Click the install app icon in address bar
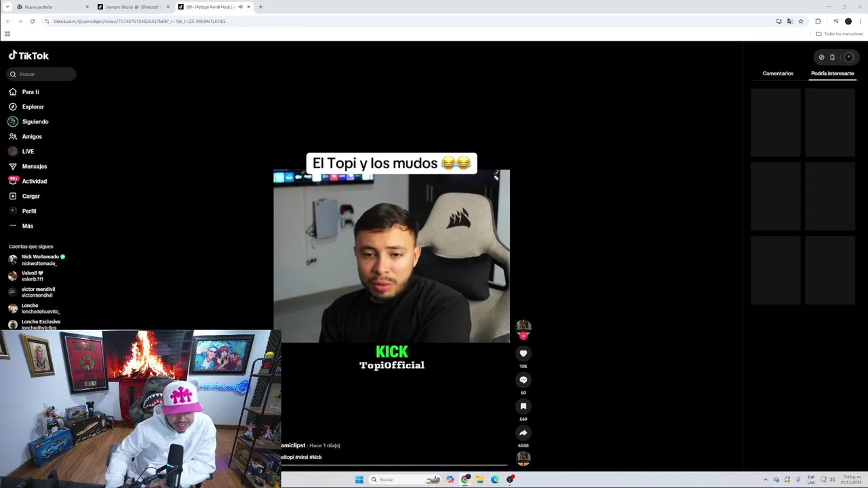868x488 pixels. click(x=779, y=21)
